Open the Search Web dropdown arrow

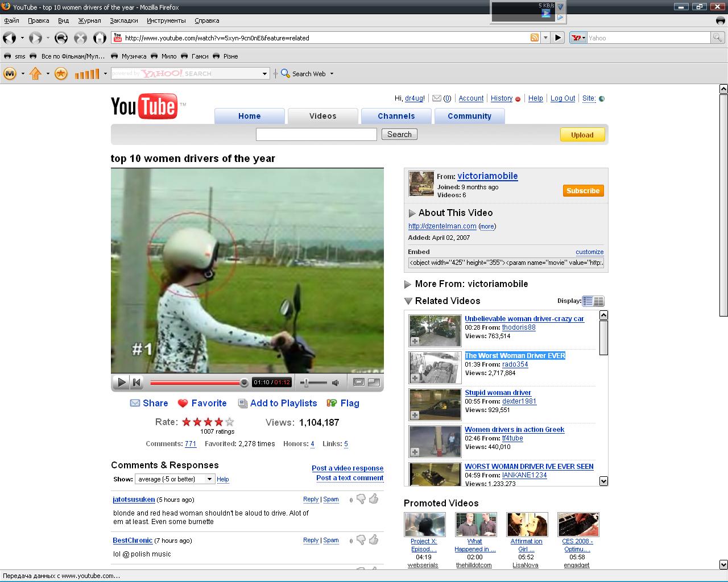[x=332, y=74]
